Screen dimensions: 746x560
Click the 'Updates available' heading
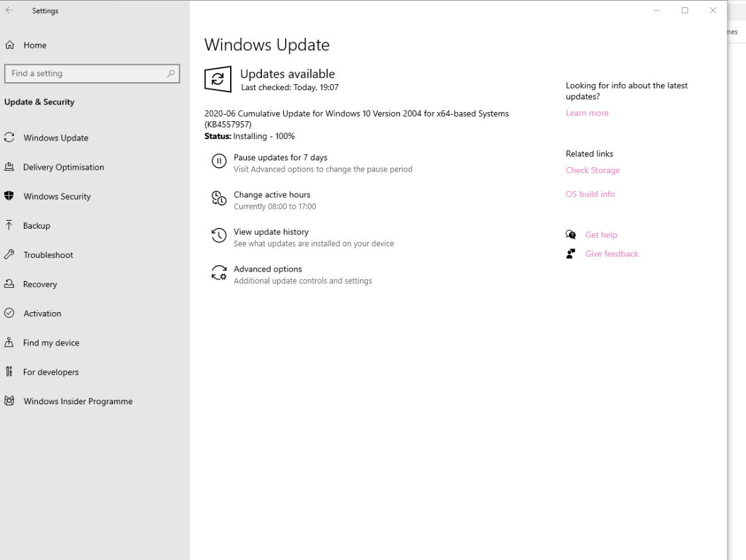(287, 74)
